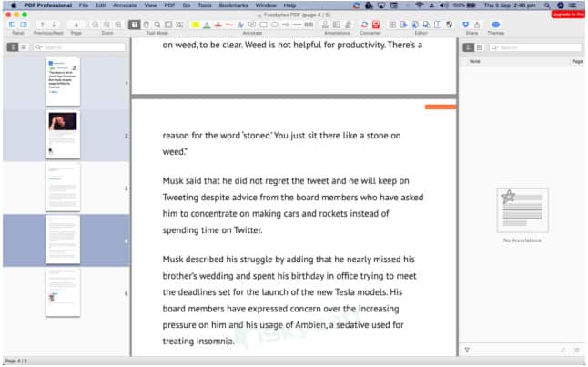Select page 3 thumbnail
Screen dimensions: 588x367
click(x=63, y=187)
